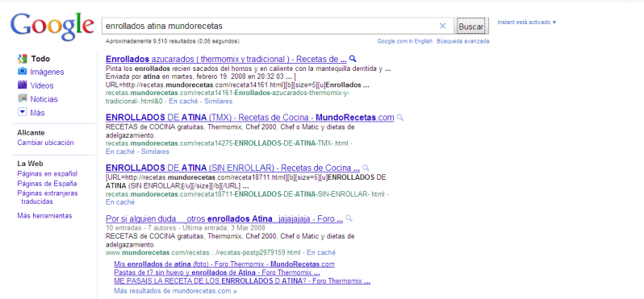This screenshot has width=644, height=299.
Task: Open Google.com in English link
Action: pyautogui.click(x=404, y=41)
